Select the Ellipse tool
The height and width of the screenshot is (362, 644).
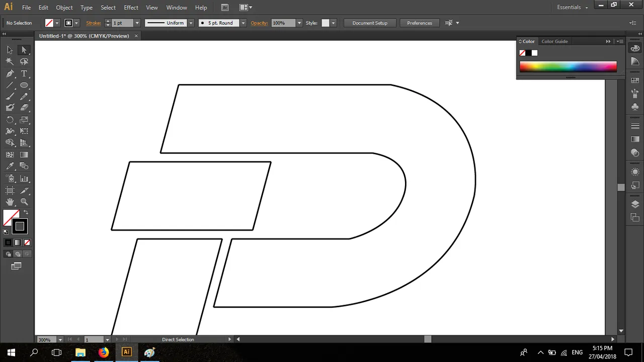tap(24, 85)
